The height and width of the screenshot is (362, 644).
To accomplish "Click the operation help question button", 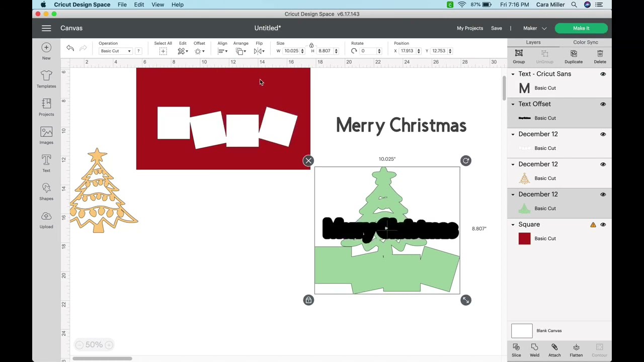I will pos(138,51).
